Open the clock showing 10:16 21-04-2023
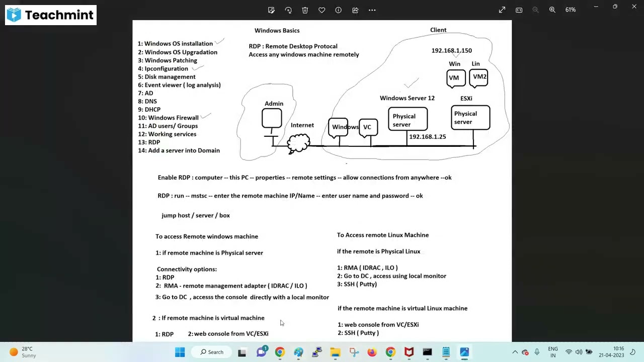The image size is (644, 362). [x=611, y=352]
